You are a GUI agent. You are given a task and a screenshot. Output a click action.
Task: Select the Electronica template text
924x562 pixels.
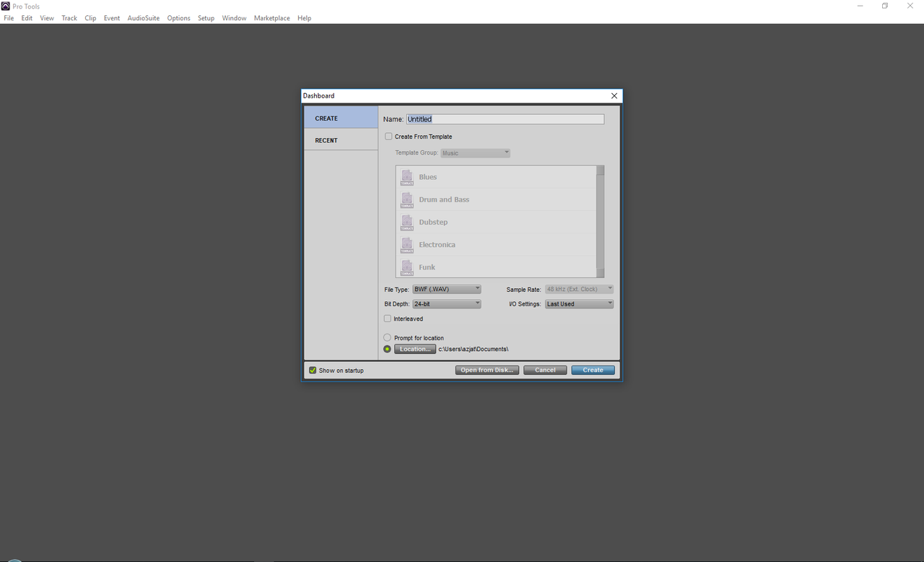(437, 244)
